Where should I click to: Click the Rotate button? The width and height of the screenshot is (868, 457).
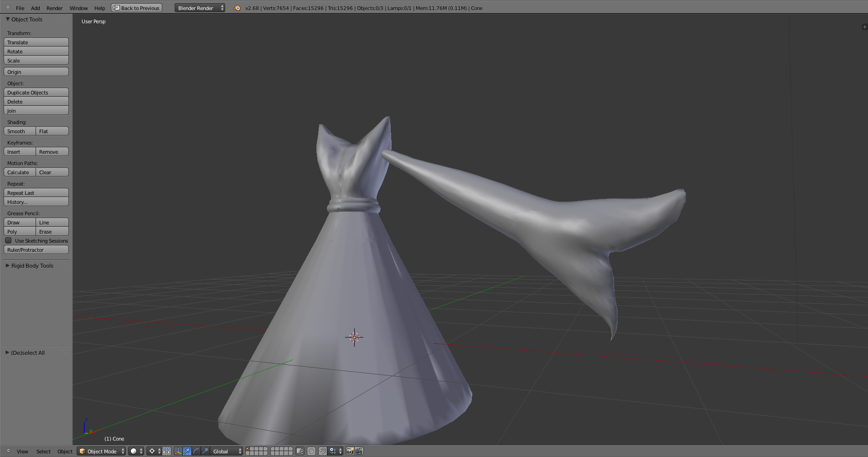click(36, 51)
